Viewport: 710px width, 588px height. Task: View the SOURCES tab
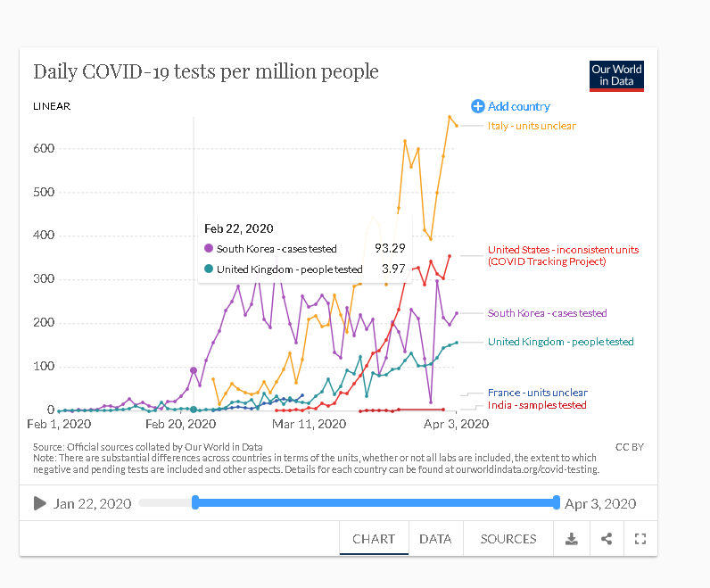508,539
